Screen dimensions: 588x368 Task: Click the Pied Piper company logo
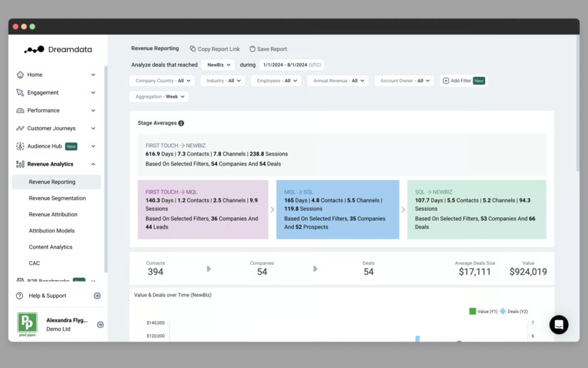tap(28, 324)
